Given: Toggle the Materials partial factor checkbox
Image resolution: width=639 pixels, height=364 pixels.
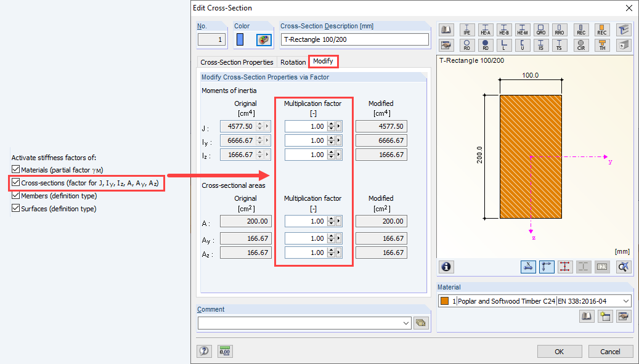Looking at the screenshot, I should (15, 169).
